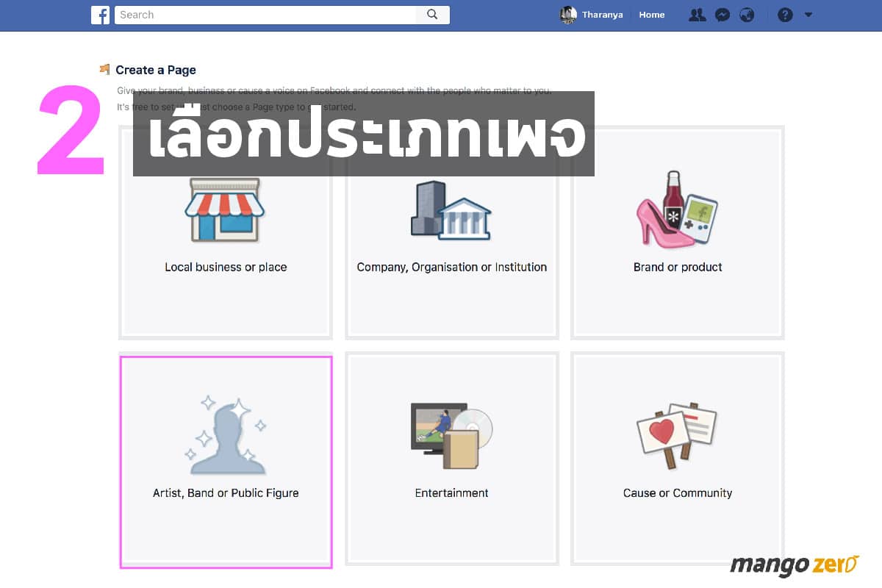The height and width of the screenshot is (588, 882).
Task: Choose the Brand or product icon
Action: pyautogui.click(x=676, y=211)
